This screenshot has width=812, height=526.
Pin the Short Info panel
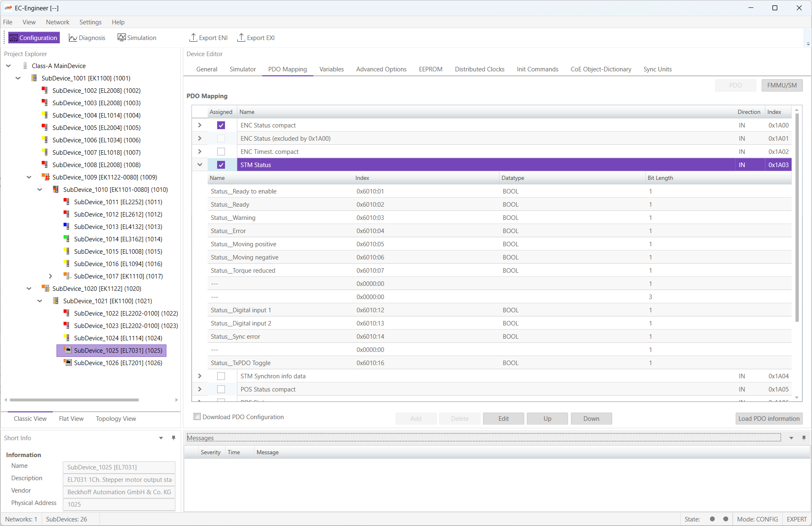coord(173,438)
